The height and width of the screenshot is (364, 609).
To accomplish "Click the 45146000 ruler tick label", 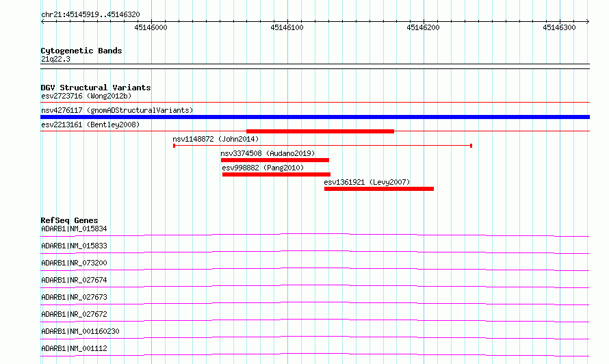I will click(151, 27).
